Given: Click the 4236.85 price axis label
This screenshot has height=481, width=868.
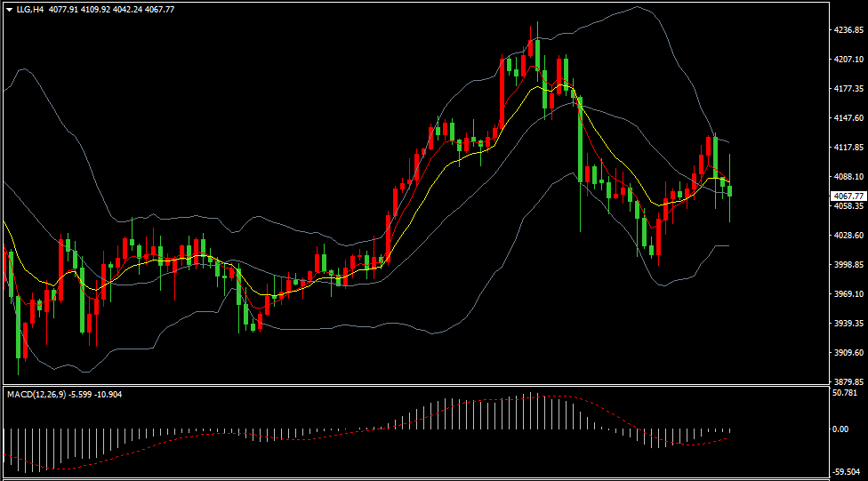Looking at the screenshot, I should click(x=848, y=30).
